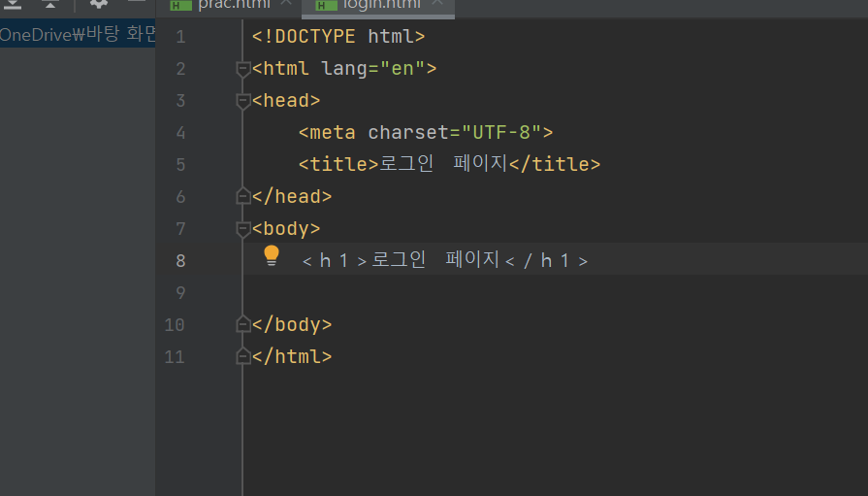Collapse the <html lang="en"> fold marker
The height and width of the screenshot is (496, 868).
[x=243, y=69]
